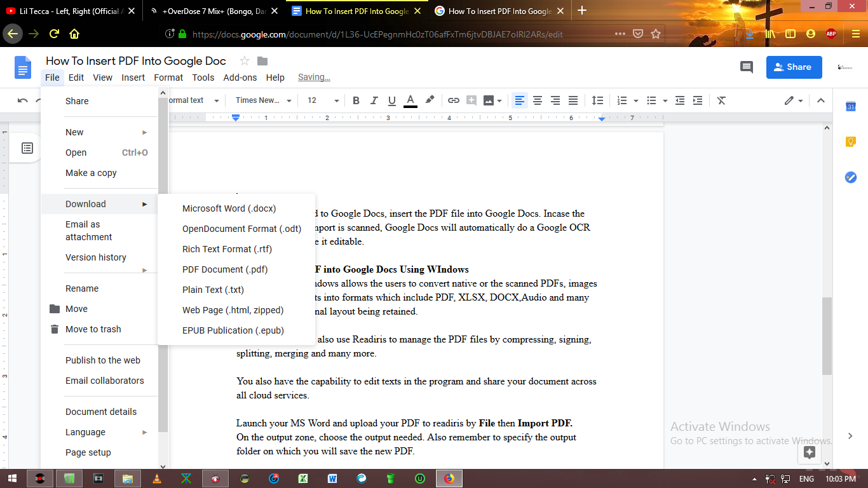868x488 pixels.
Task: Open the font dropdown showing Times New
Action: pyautogui.click(x=263, y=100)
